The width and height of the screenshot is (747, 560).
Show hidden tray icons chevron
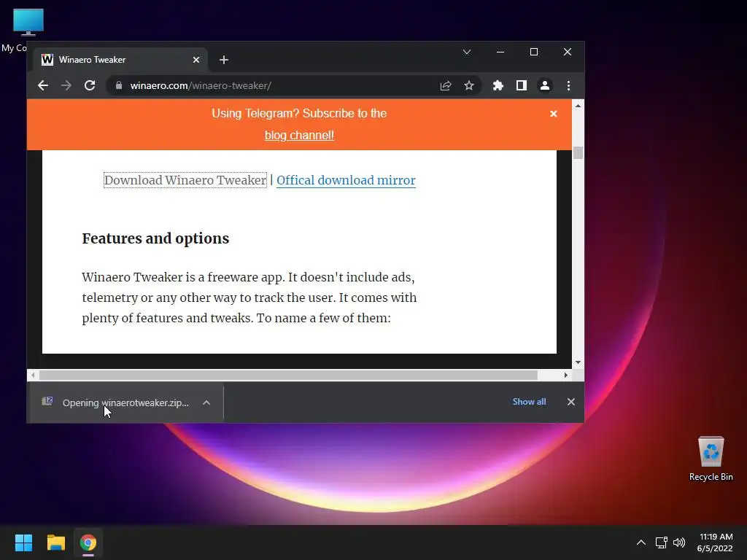click(641, 542)
